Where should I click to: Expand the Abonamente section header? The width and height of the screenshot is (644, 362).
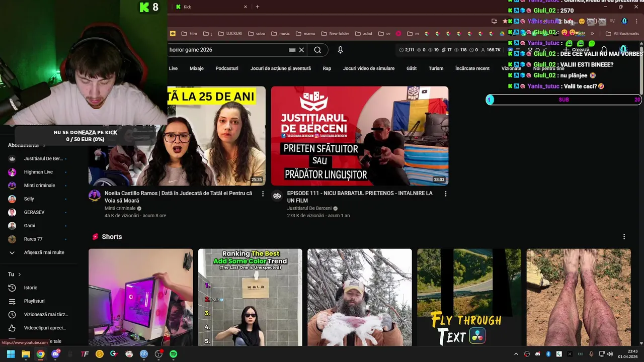coord(27,145)
